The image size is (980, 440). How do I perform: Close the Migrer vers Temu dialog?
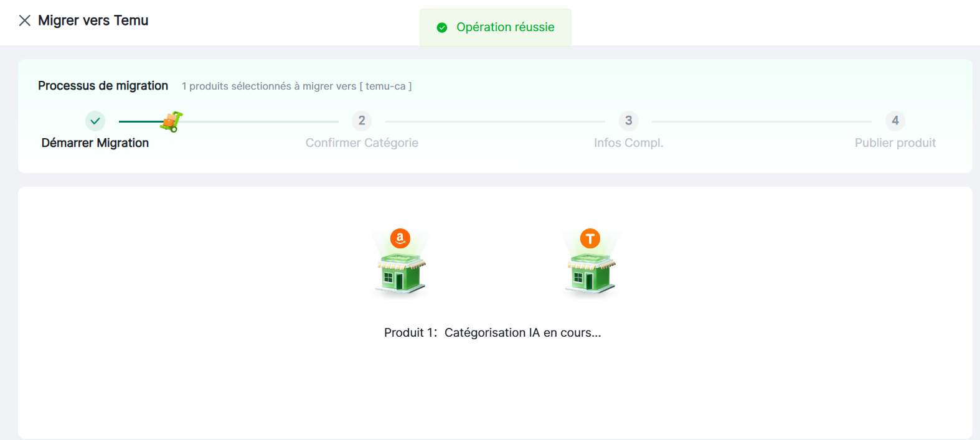(x=25, y=21)
